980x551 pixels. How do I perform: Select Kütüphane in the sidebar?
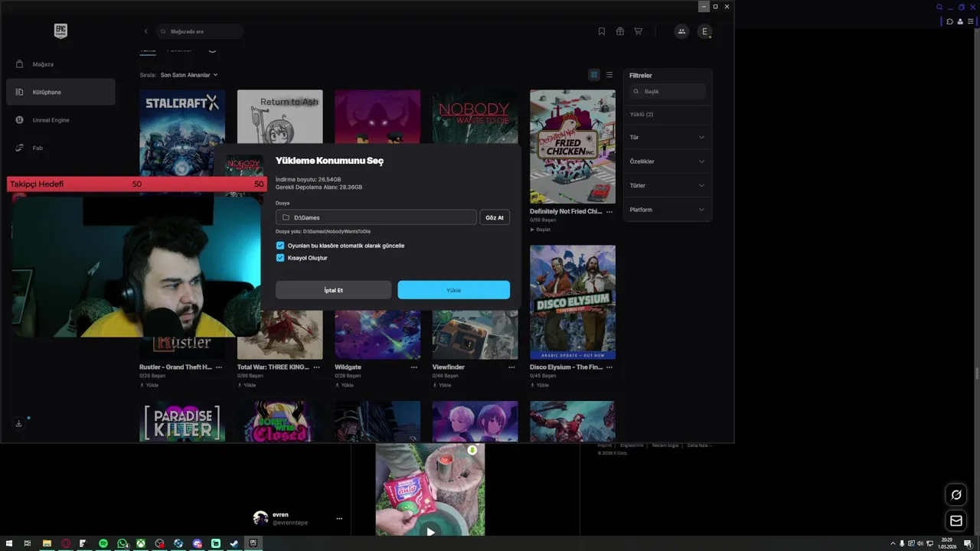click(60, 92)
